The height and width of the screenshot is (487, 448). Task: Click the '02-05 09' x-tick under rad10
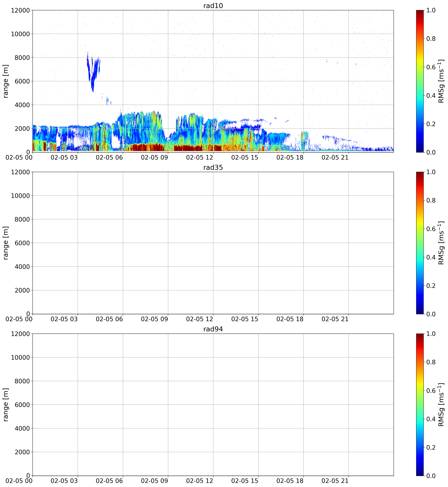154,158
